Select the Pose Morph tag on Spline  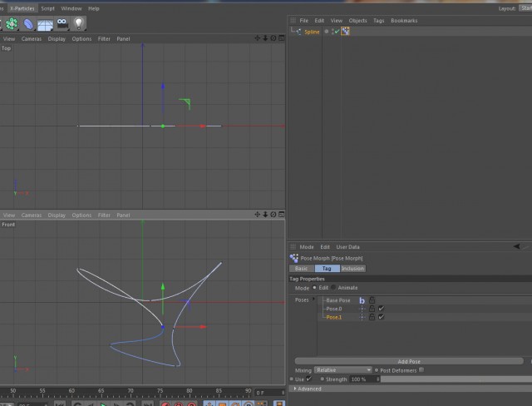tap(345, 32)
